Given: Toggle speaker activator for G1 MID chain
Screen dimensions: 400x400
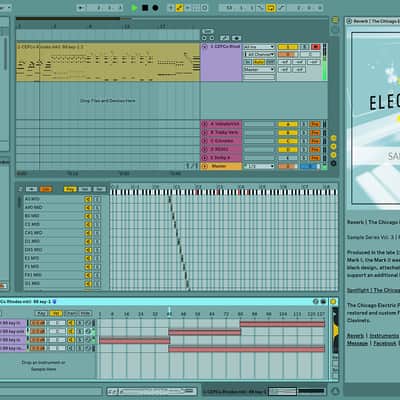Looking at the screenshot, I should pyautogui.click(x=88, y=284).
